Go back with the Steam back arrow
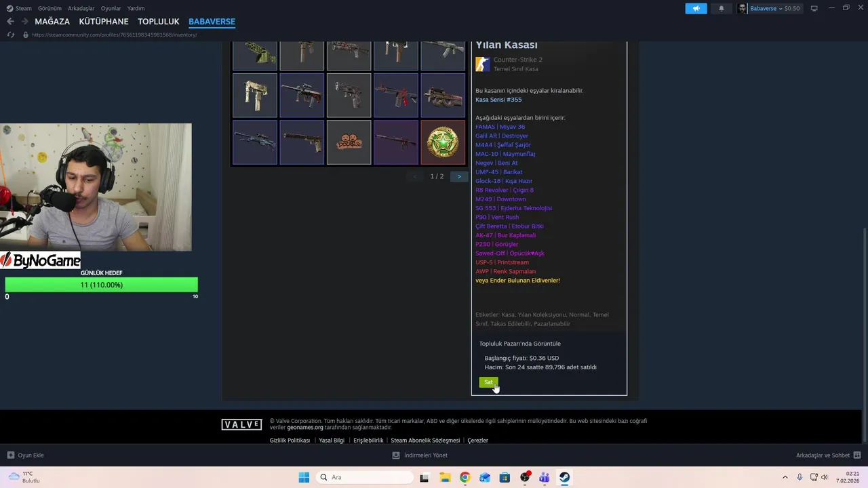Image resolution: width=868 pixels, height=488 pixels. click(x=10, y=22)
